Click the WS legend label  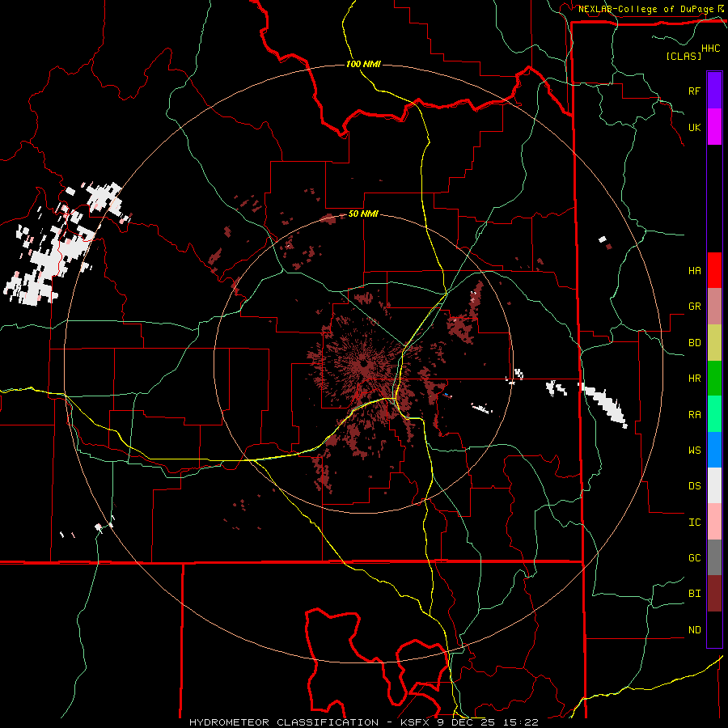tap(694, 451)
